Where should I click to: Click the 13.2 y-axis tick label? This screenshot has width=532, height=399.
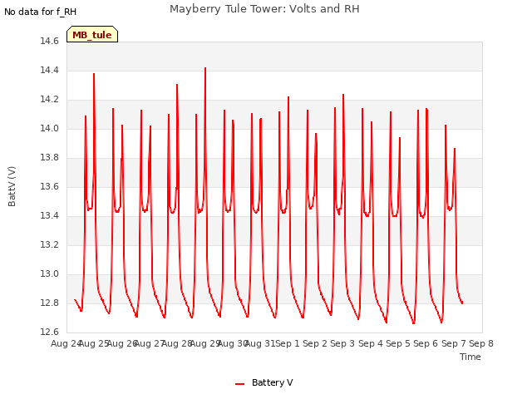(x=50, y=244)
